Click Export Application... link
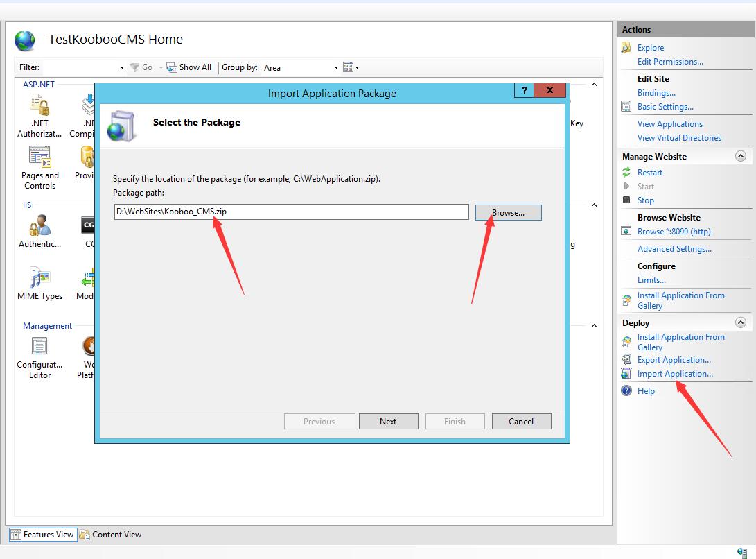 point(674,360)
